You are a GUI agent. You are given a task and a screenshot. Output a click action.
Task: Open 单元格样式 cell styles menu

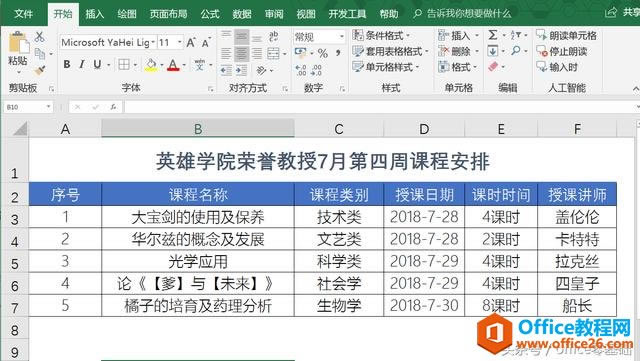386,67
